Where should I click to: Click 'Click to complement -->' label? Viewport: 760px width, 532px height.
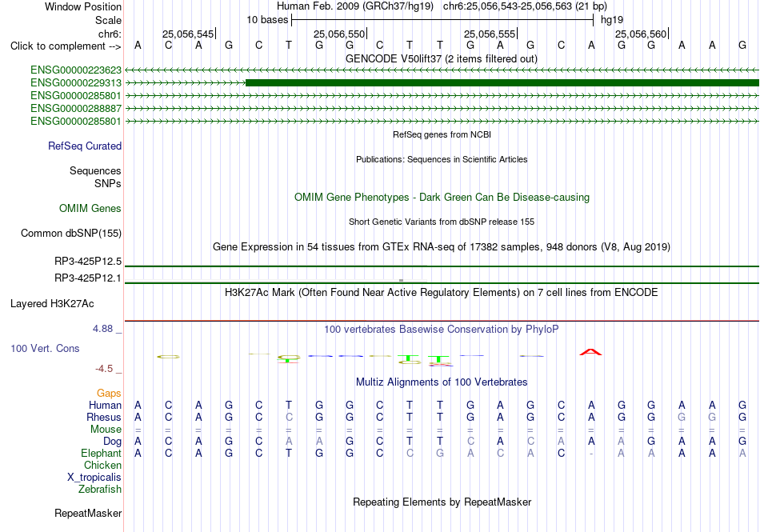[x=66, y=46]
